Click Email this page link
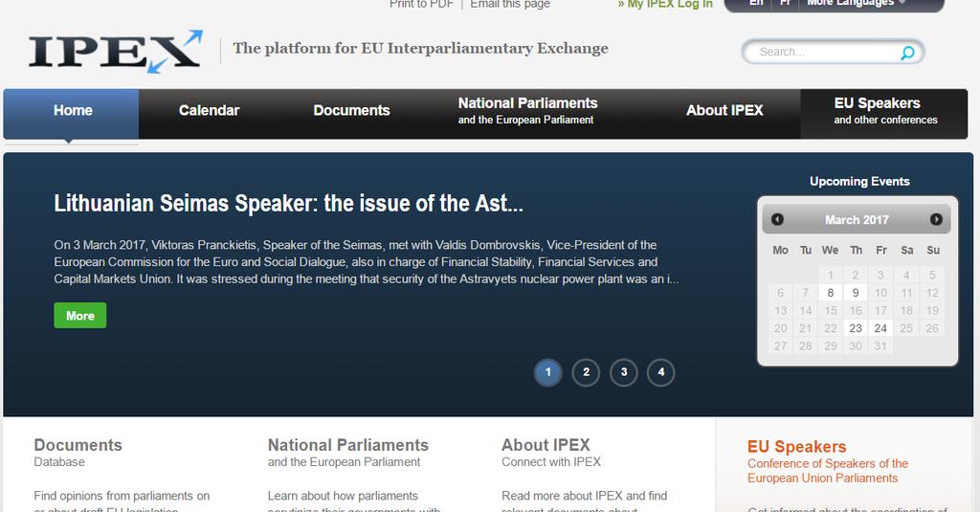 (x=510, y=5)
